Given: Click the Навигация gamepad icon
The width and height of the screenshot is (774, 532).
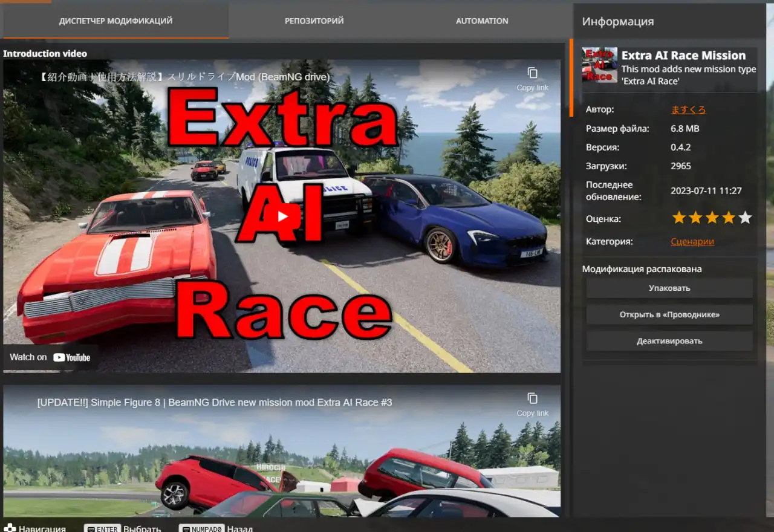Looking at the screenshot, I should 10,528.
